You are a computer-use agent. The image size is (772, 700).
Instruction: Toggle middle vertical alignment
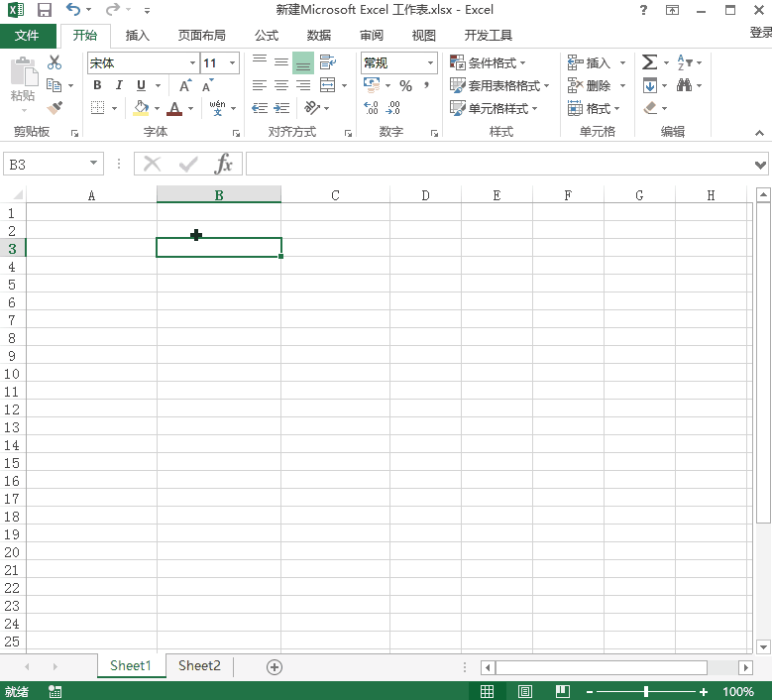click(281, 62)
